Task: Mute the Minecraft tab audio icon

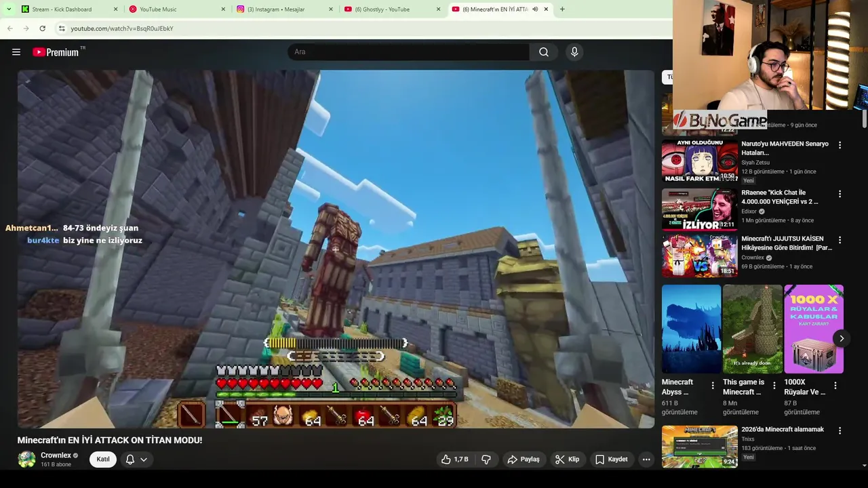Action: pos(535,9)
